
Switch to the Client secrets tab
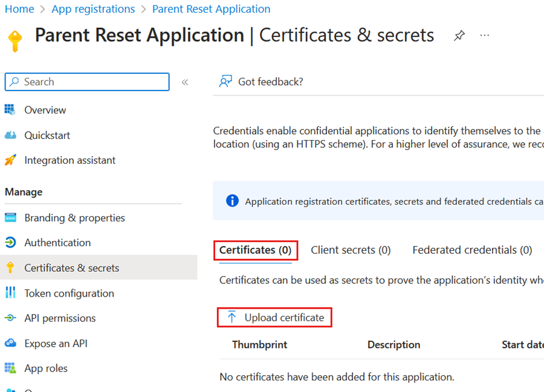(351, 250)
